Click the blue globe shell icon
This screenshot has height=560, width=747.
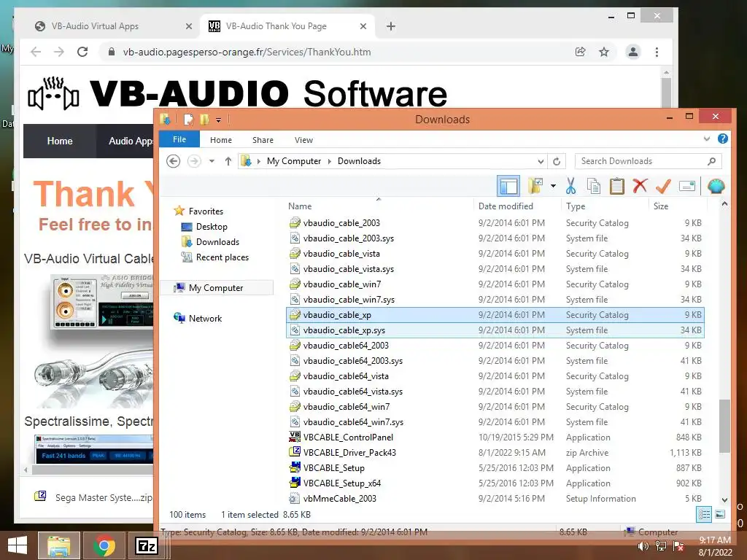716,186
